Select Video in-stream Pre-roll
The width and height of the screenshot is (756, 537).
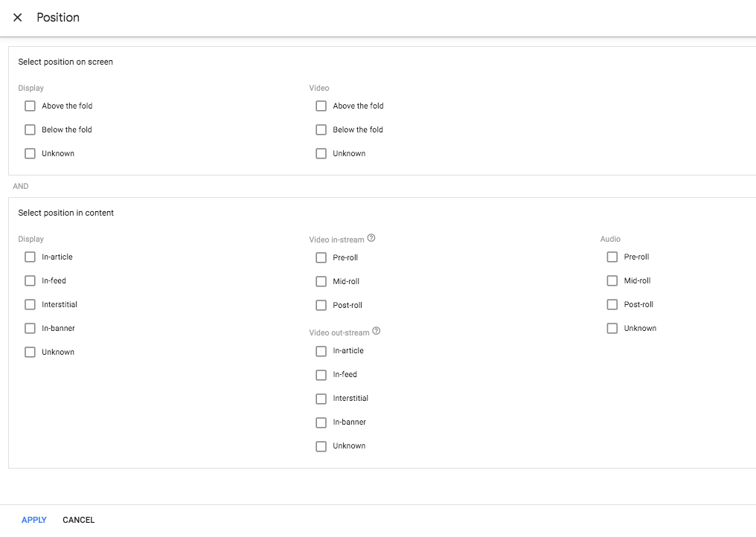coord(321,258)
